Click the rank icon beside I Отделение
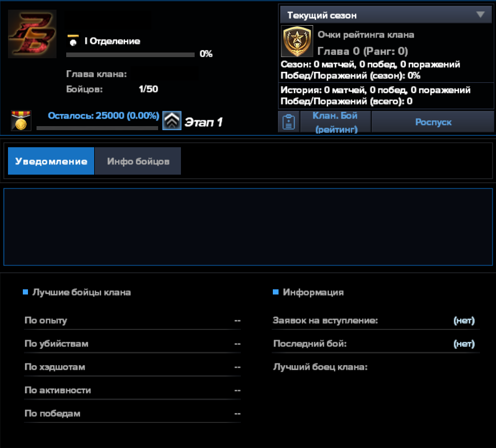 (x=72, y=41)
